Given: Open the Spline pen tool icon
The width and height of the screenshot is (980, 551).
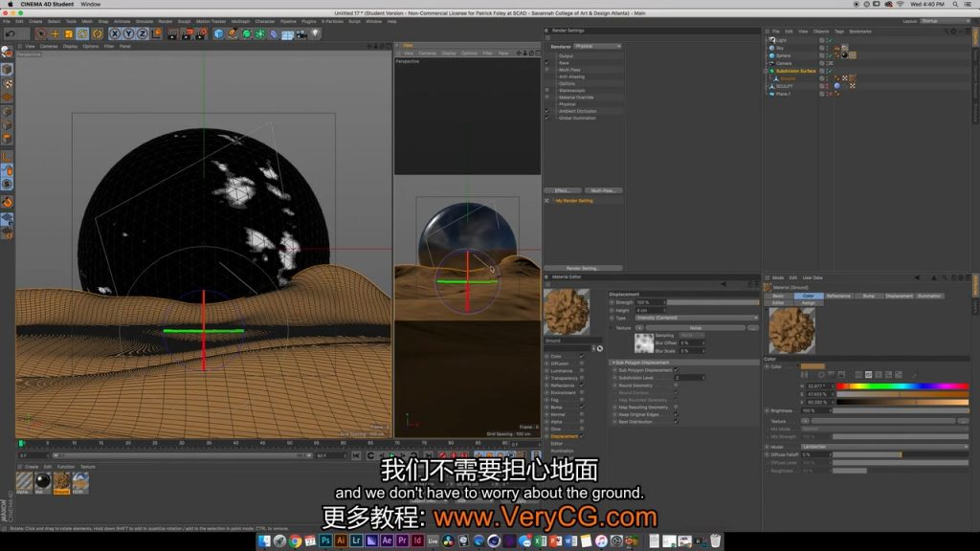Looking at the screenshot, I should tap(233, 33).
